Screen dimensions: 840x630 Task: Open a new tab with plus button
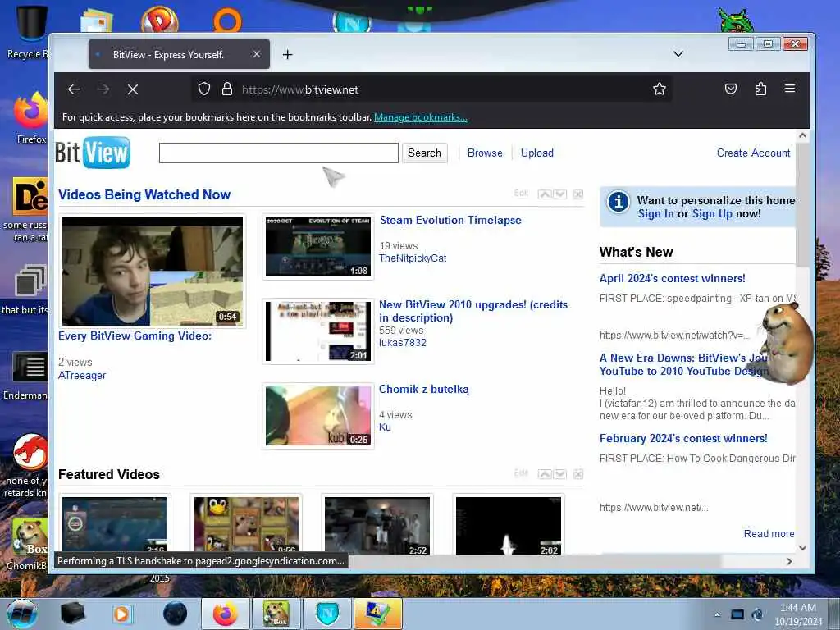[288, 55]
